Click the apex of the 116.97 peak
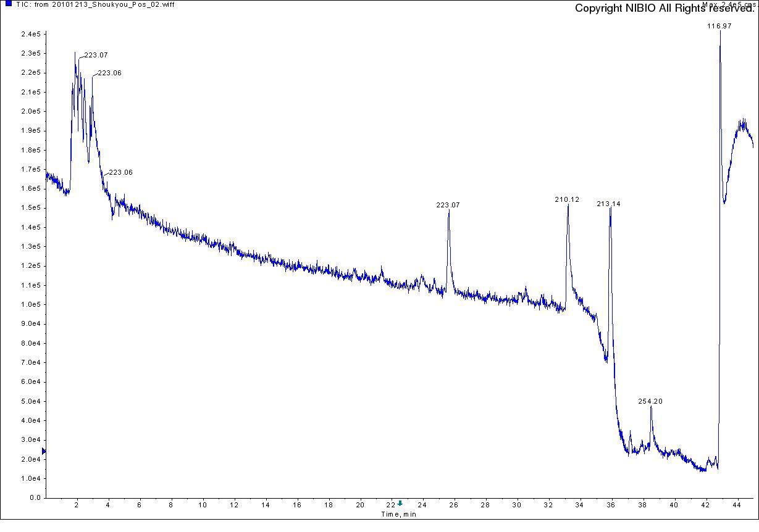This screenshot has width=759, height=532. [x=720, y=31]
